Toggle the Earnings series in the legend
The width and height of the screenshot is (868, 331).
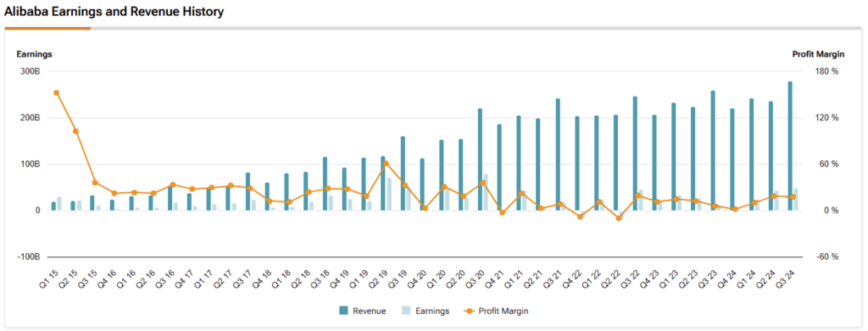coord(426,312)
